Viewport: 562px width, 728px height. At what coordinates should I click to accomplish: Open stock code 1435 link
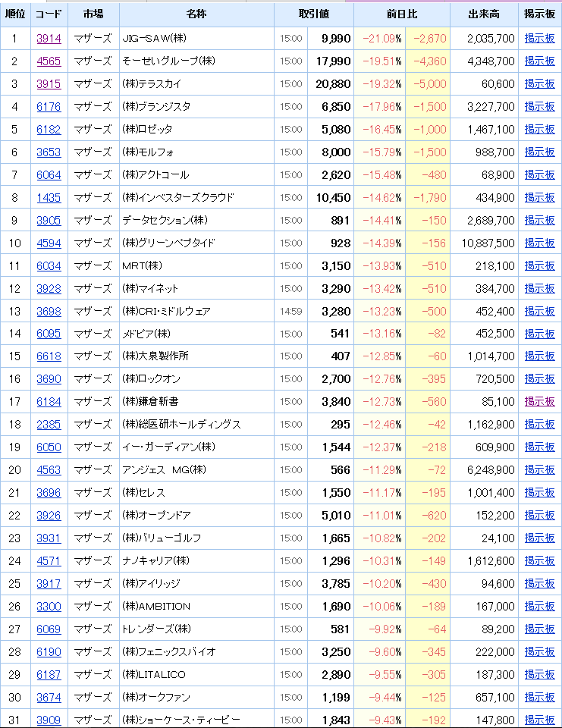click(x=49, y=198)
